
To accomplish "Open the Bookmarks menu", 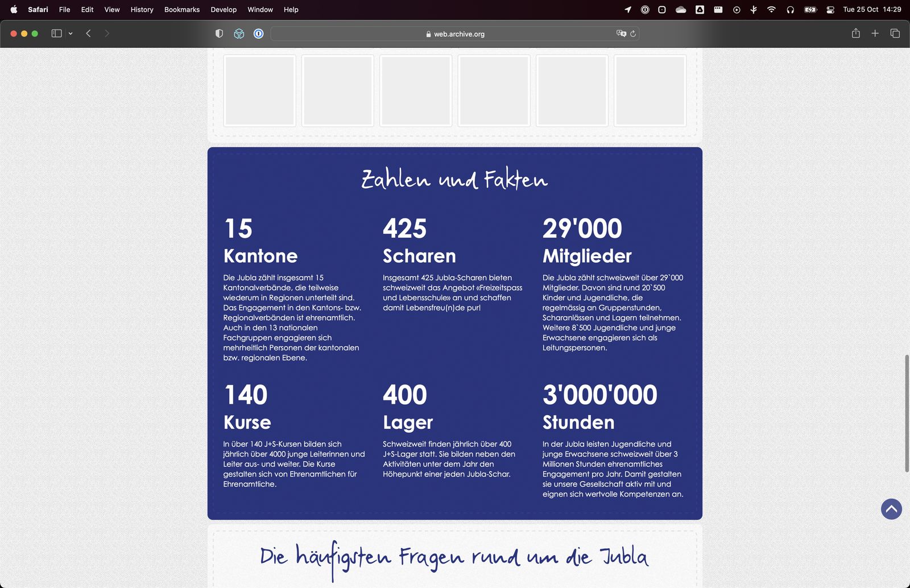I will [x=182, y=9].
